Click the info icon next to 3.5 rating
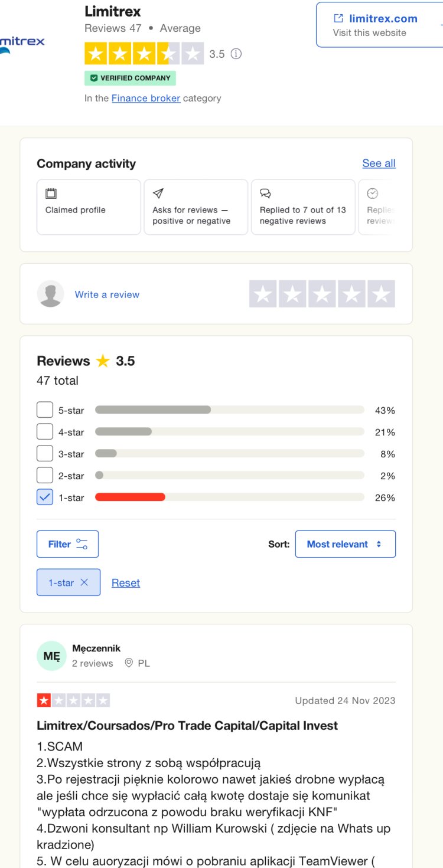Image resolution: width=443 pixels, height=868 pixels. [236, 54]
